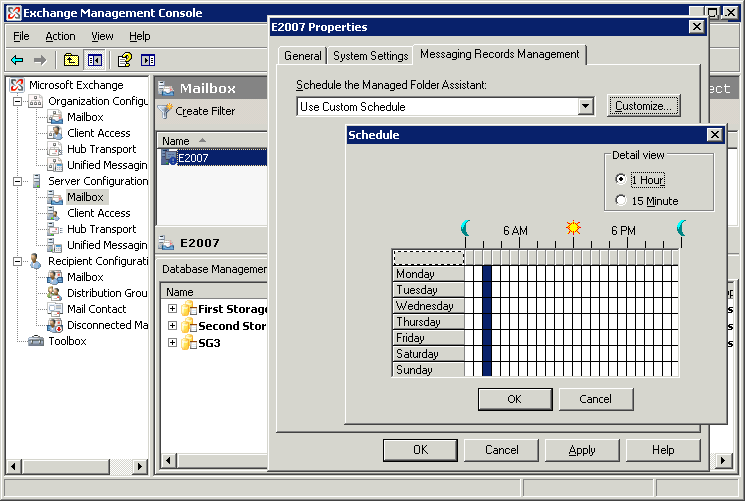The image size is (745, 501).
Task: Collapse the Recipient Configuration node
Action: (17, 261)
